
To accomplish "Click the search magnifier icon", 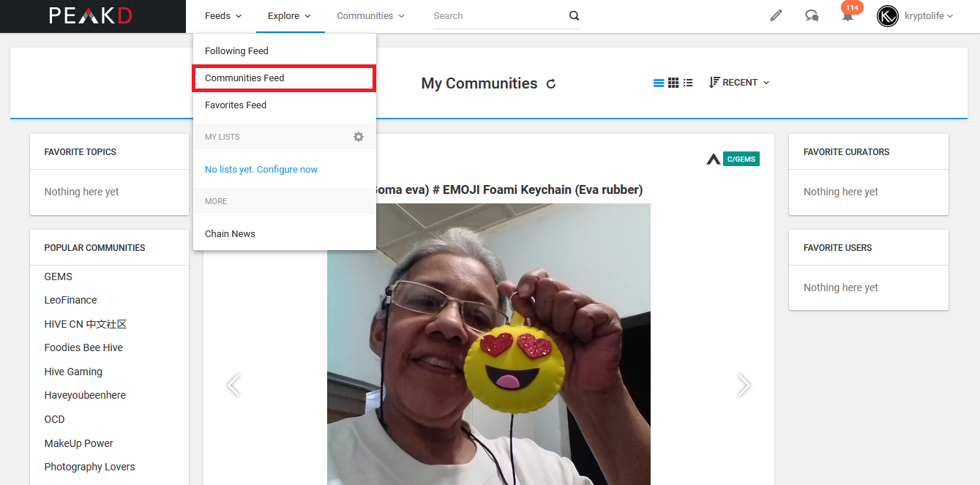I will pyautogui.click(x=574, y=15).
